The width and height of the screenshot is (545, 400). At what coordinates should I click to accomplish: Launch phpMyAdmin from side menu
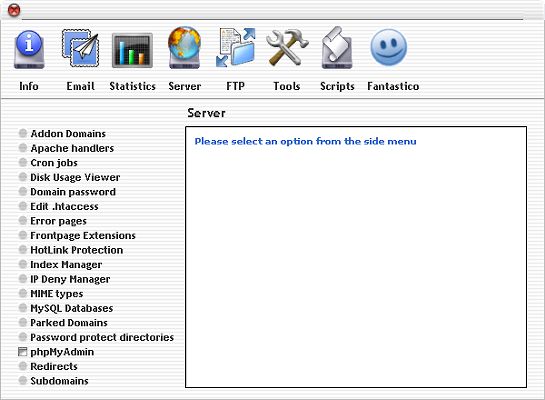tap(62, 352)
